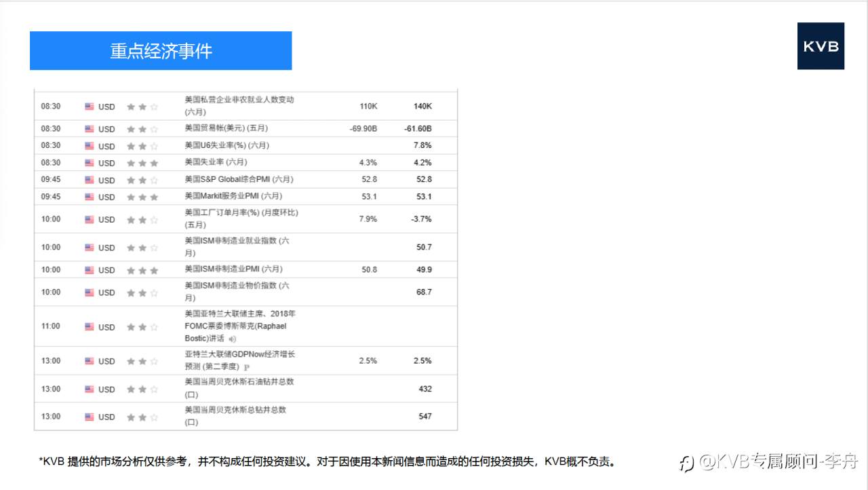Image resolution: width=868 pixels, height=490 pixels.
Task: Click the US flag in the GDPNow经济增长预测 row
Action: [90, 361]
